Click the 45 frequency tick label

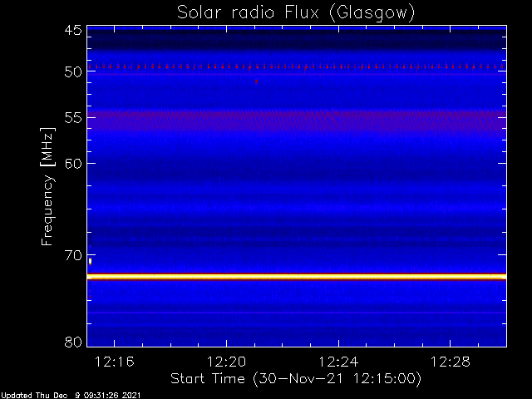73,31
